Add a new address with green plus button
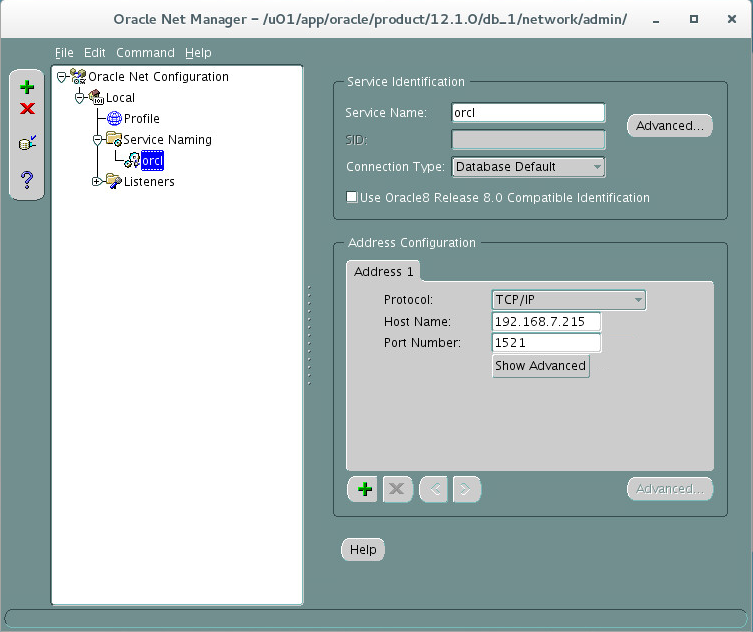The height and width of the screenshot is (632, 753). point(364,489)
